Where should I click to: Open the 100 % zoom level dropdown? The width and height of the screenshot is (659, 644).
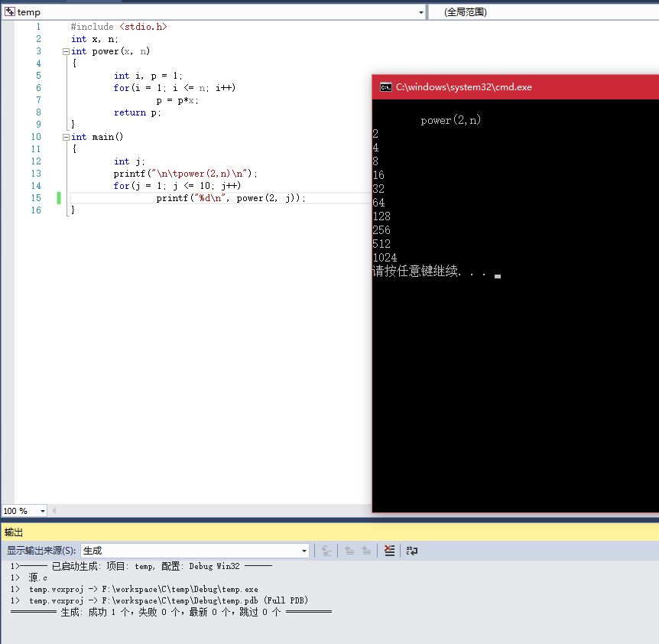43,511
